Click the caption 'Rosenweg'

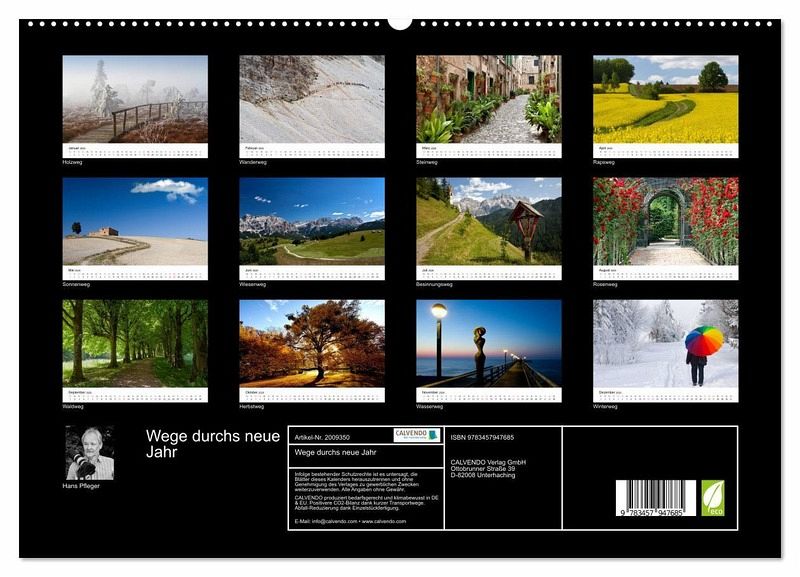pyautogui.click(x=605, y=284)
